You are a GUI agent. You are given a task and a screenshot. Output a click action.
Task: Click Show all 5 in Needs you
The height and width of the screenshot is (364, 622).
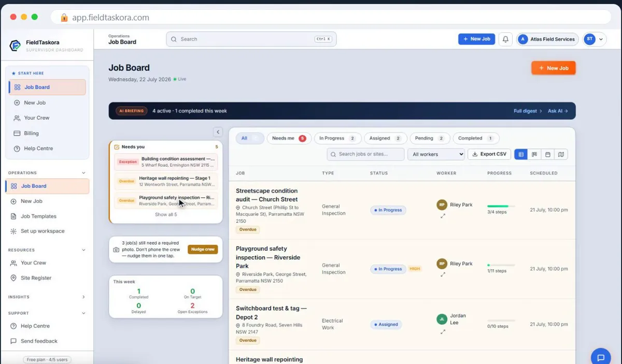(x=166, y=214)
